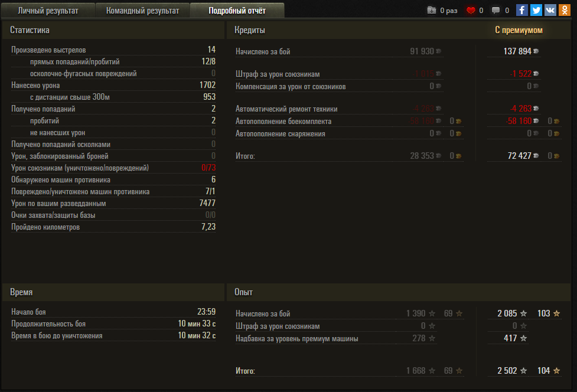Click 'Повреждено/уничтожено машин противника' label

80,192
